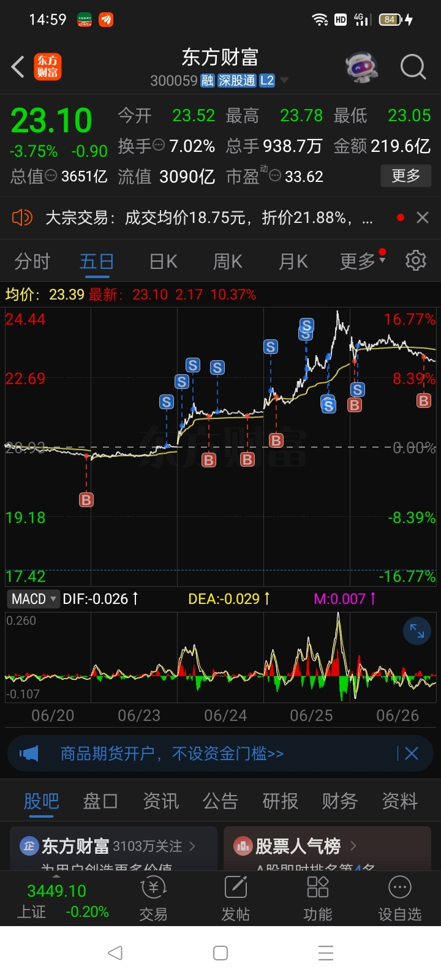
Task: Expand stock title dropdown arrow beside L2
Action: (x=284, y=81)
